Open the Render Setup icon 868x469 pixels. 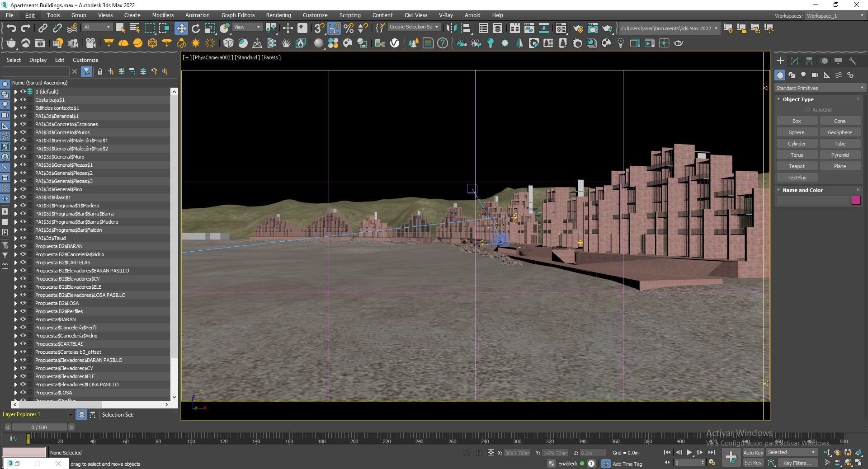click(x=578, y=28)
